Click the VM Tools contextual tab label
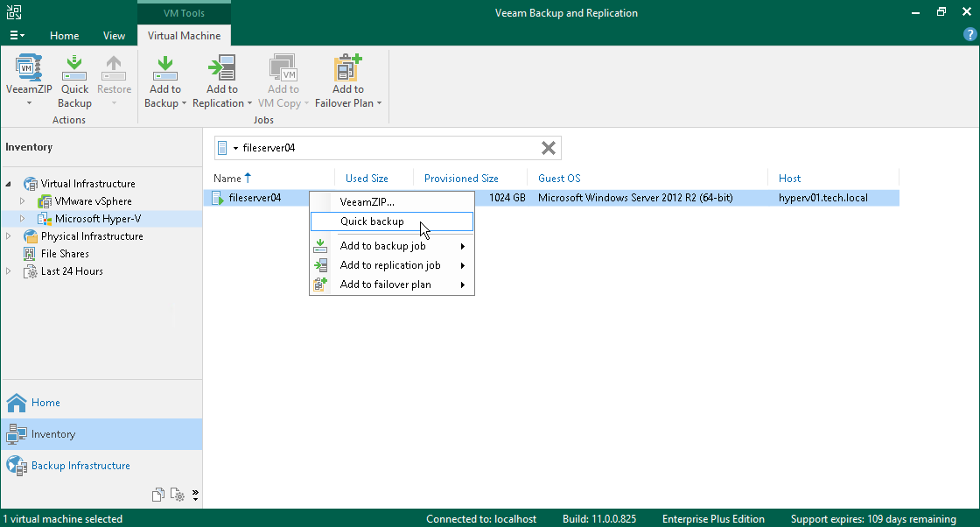The image size is (980, 527). (x=184, y=13)
